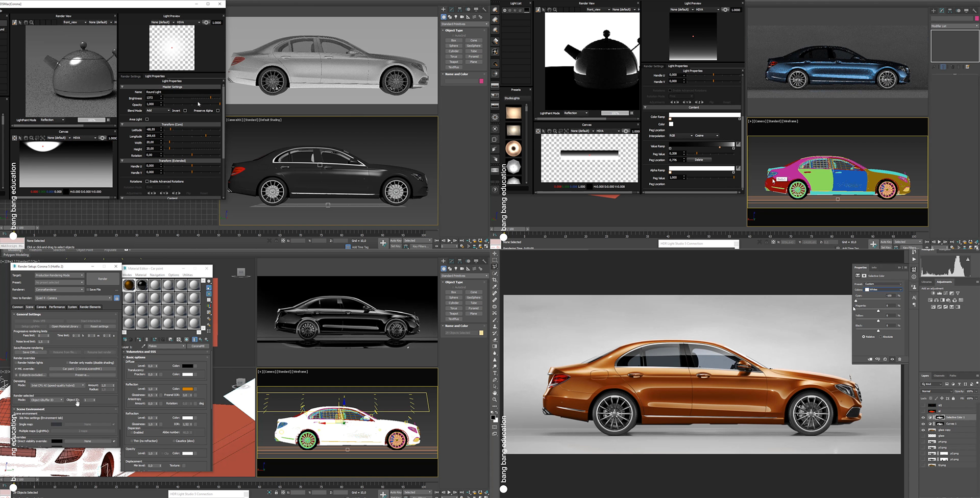
Task: Open the layer blend mode Normal dropdown
Action: 936,391
